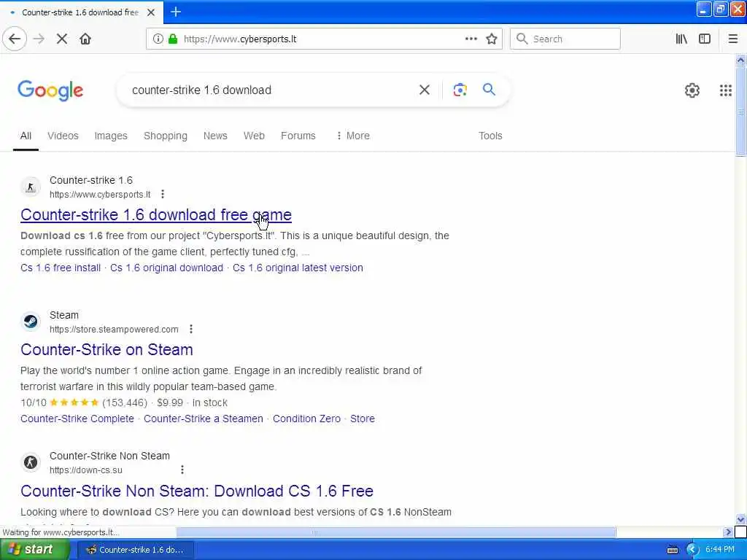Open the Google apps grid icon
Viewport: 747px width, 560px height.
click(726, 90)
